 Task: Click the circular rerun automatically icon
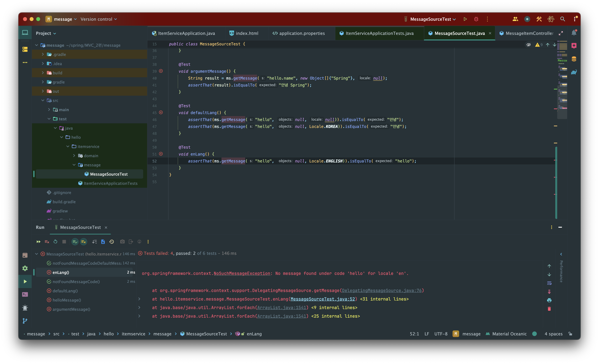click(55, 242)
